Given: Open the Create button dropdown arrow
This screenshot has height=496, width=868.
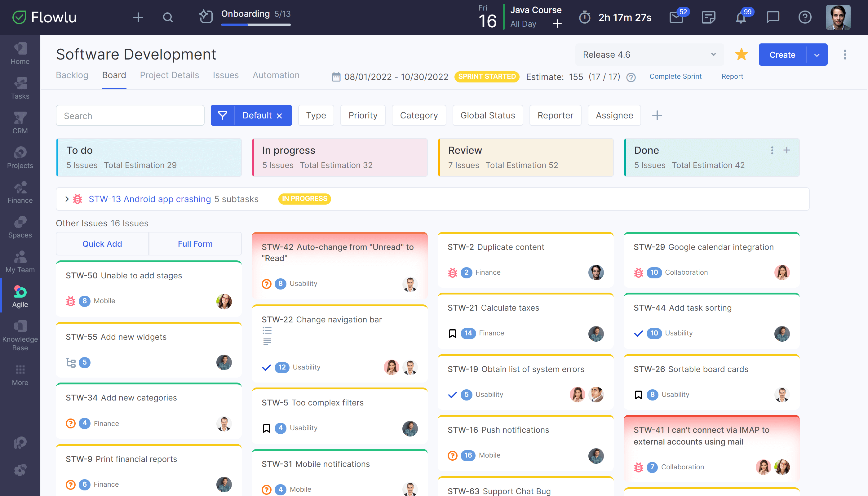Looking at the screenshot, I should (817, 55).
